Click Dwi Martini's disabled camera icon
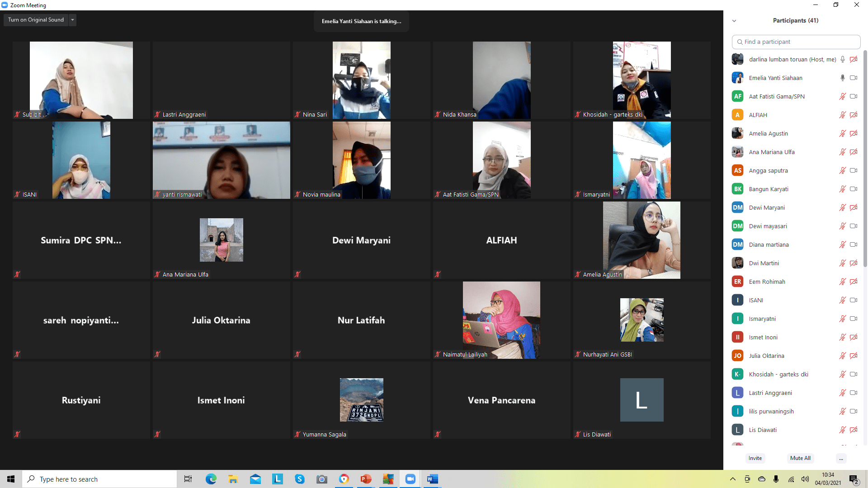The image size is (868, 488). pyautogui.click(x=854, y=263)
